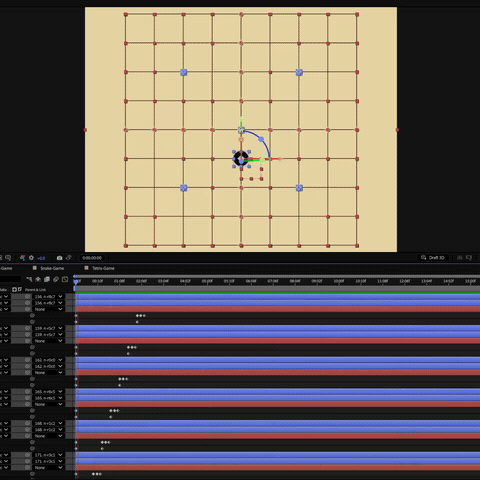Select the three-keyframe group under the 171 layers
This screenshot has height=480, width=480.
[x=97, y=474]
